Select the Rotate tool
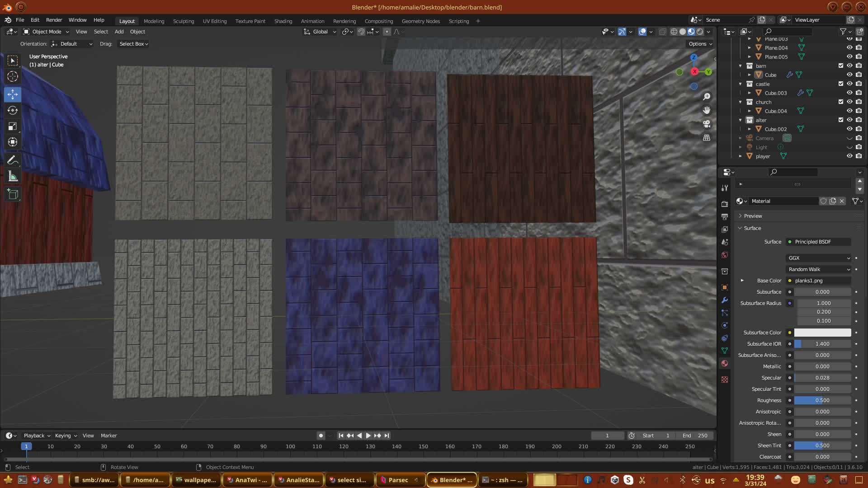Viewport: 868px width, 488px height. pos(13,110)
